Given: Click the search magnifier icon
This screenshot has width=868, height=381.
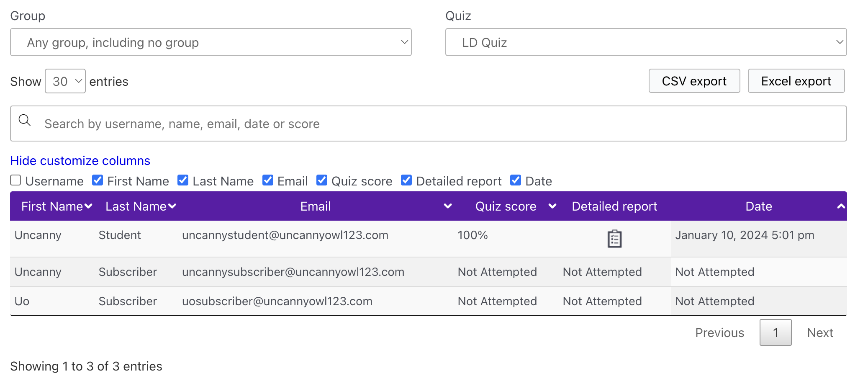Looking at the screenshot, I should [x=25, y=121].
